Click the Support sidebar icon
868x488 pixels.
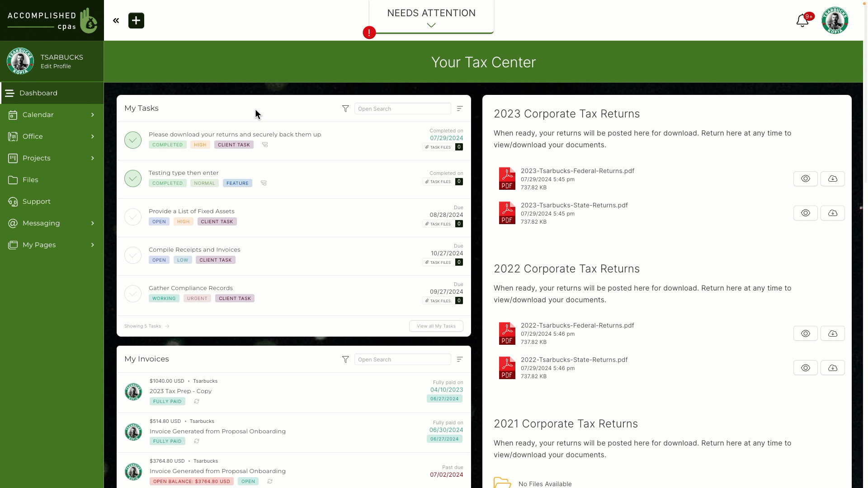(x=12, y=202)
